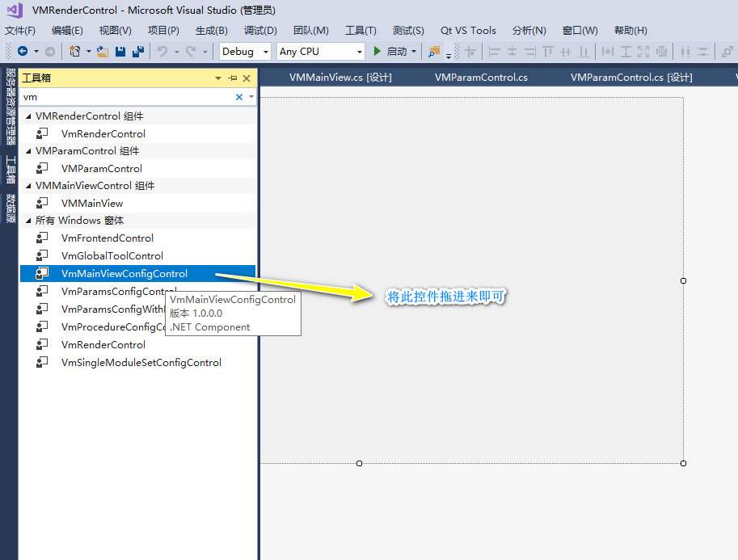
Task: Clear the toolbox search text
Action: point(239,97)
